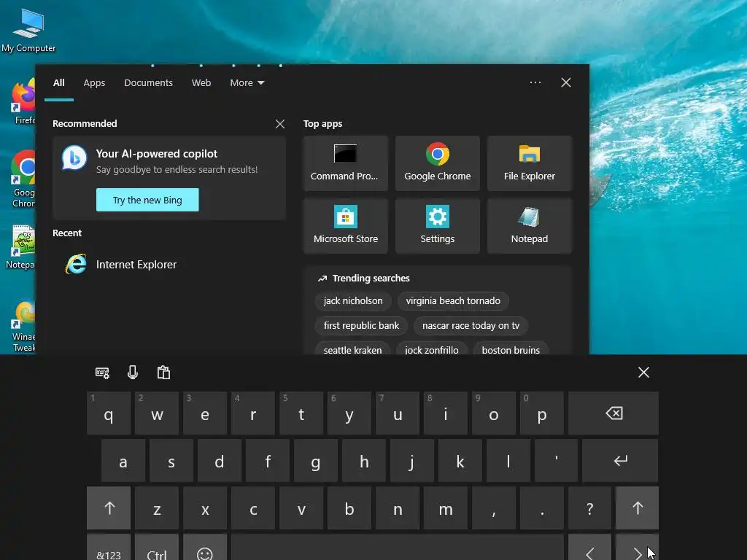This screenshot has width=747, height=560.
Task: Tap the right Shift key
Action: click(637, 508)
